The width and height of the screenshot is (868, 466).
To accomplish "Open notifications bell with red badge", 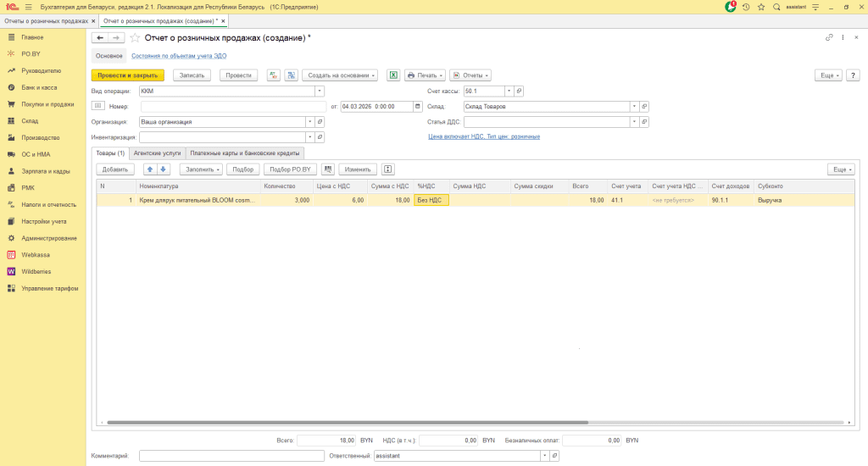I will click(731, 7).
